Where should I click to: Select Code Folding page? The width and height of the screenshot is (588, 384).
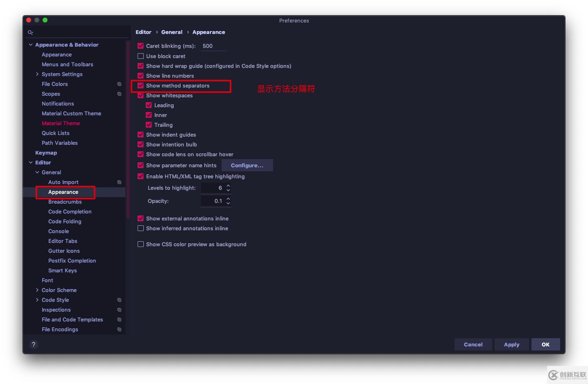click(x=65, y=221)
